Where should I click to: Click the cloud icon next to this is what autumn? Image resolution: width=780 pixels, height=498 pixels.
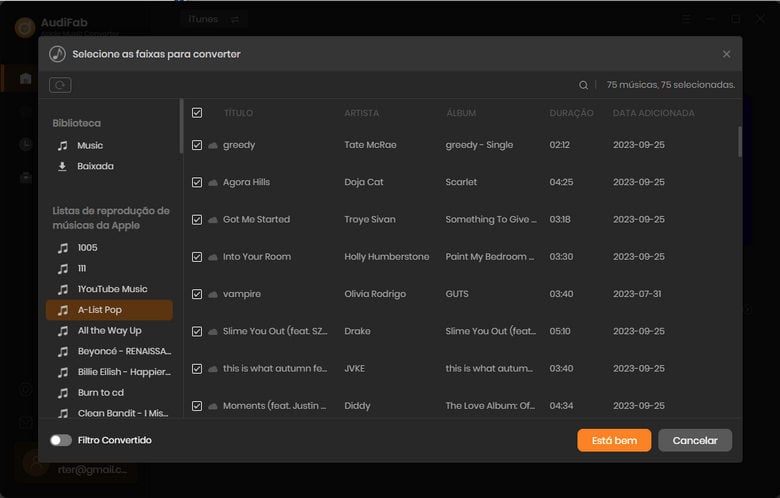213,369
